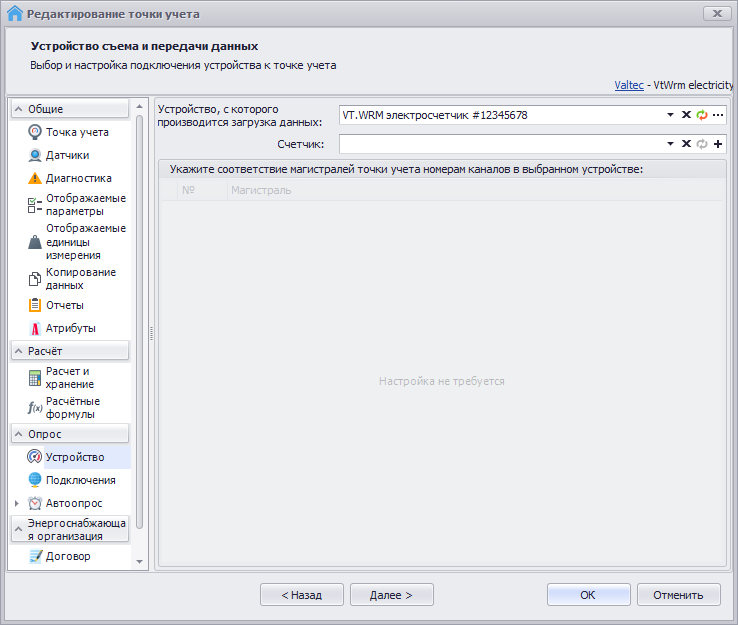This screenshot has height=625, width=738.
Task: Go to Отчеты reports section
Action: click(x=64, y=305)
